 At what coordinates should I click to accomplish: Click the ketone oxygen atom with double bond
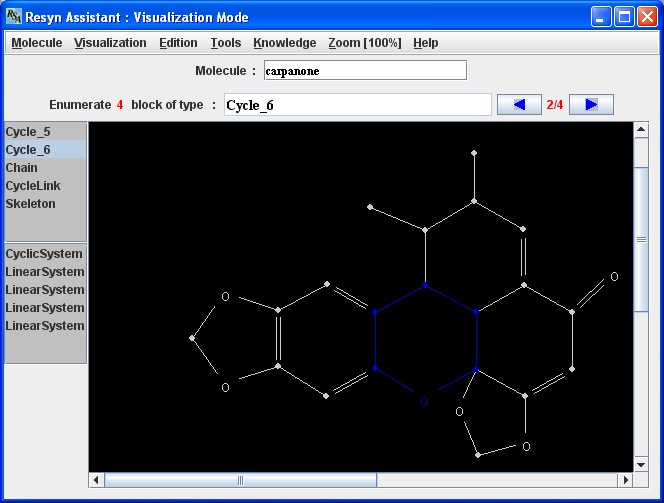pos(614,276)
